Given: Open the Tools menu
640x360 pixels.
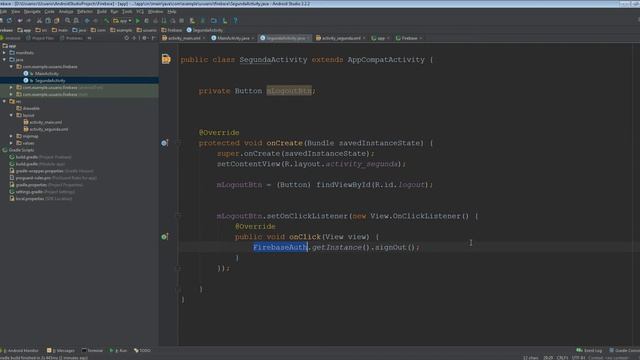Looking at the screenshot, I should pyautogui.click(x=127, y=11).
